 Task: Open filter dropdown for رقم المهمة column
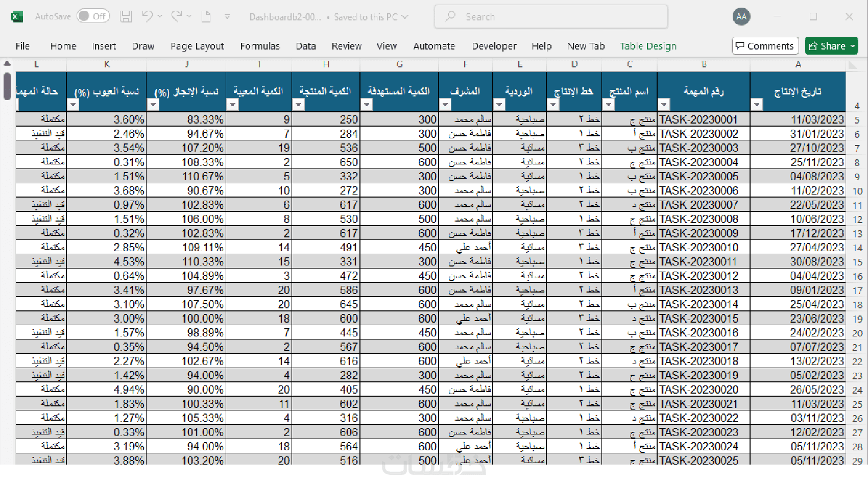click(663, 105)
